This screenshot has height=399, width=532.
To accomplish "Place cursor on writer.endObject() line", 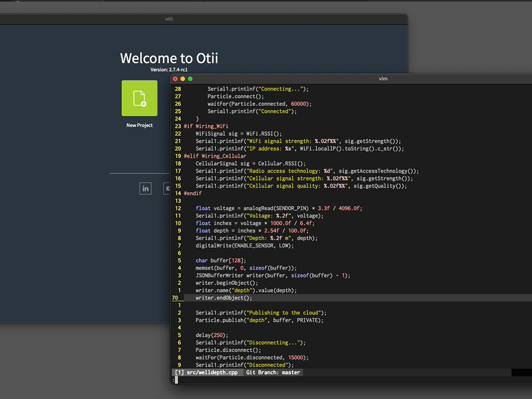I will point(223,298).
